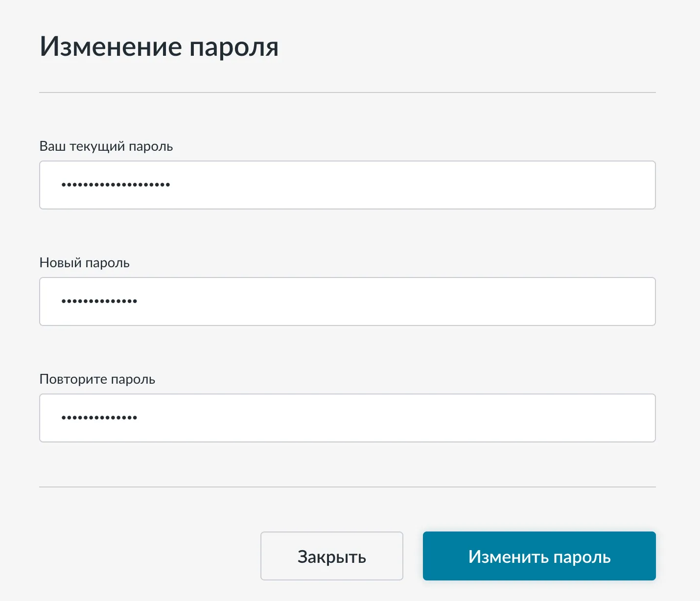
Task: Click the divider line above the buttons
Action: [x=347, y=487]
